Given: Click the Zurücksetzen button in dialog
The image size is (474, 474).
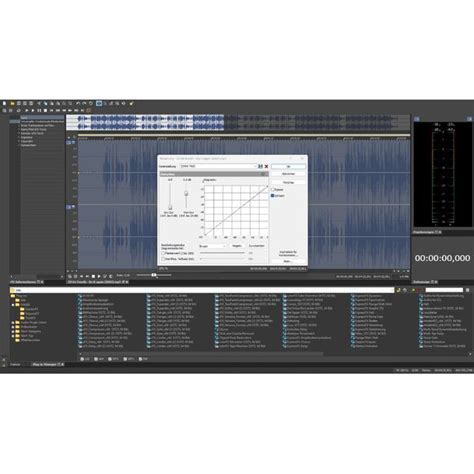Looking at the screenshot, I should 256,246.
